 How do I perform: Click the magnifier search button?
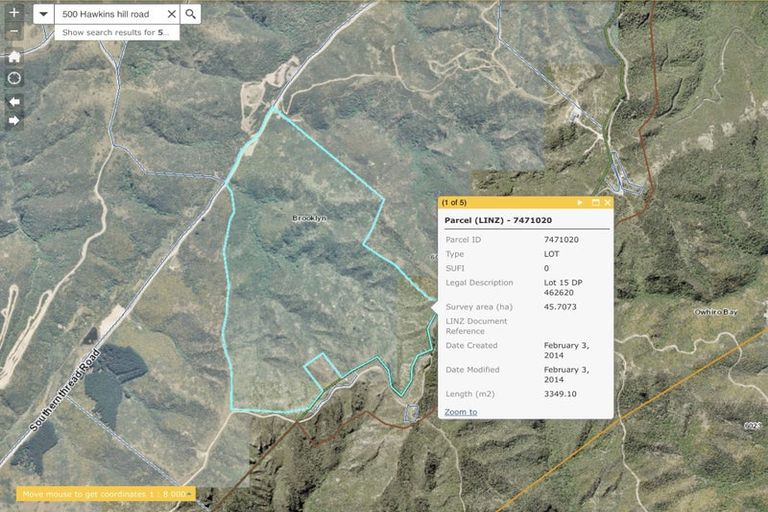tap(191, 14)
